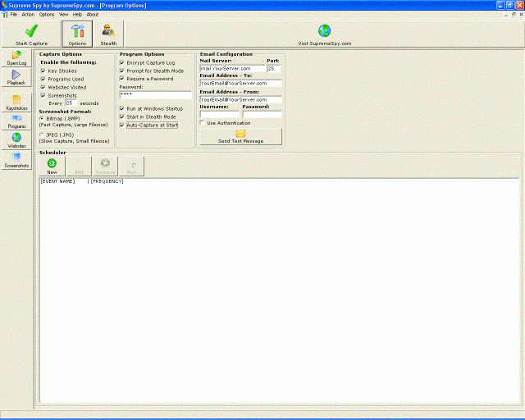Click the Visit SupremeSpy.com globe icon

pyautogui.click(x=325, y=31)
